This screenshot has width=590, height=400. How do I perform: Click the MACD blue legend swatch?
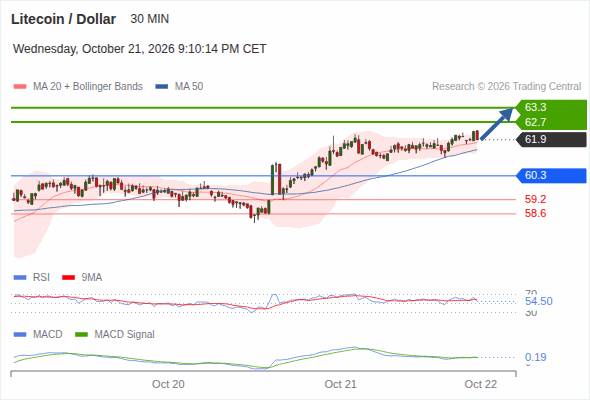20,335
